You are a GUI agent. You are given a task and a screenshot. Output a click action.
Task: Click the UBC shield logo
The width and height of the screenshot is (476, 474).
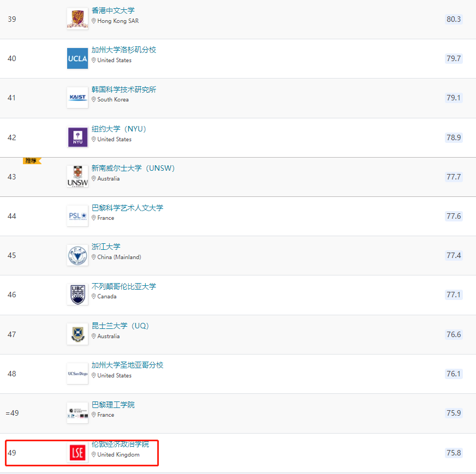click(x=77, y=295)
